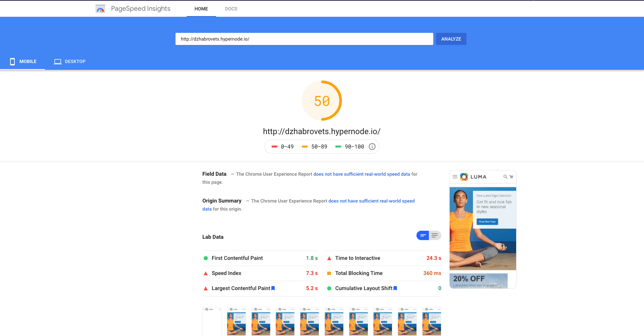Click the performance score gauge showing 50
The width and height of the screenshot is (644, 336).
[x=321, y=101]
